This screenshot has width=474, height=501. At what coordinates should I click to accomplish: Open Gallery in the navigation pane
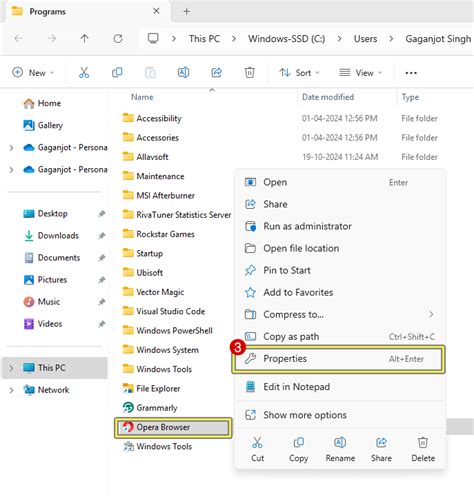click(x=43, y=125)
